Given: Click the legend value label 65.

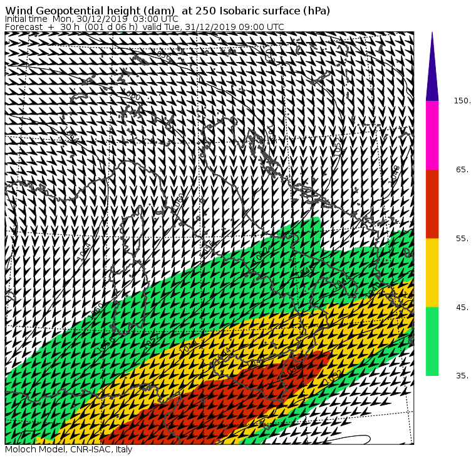Looking at the screenshot, I should click(x=462, y=170).
